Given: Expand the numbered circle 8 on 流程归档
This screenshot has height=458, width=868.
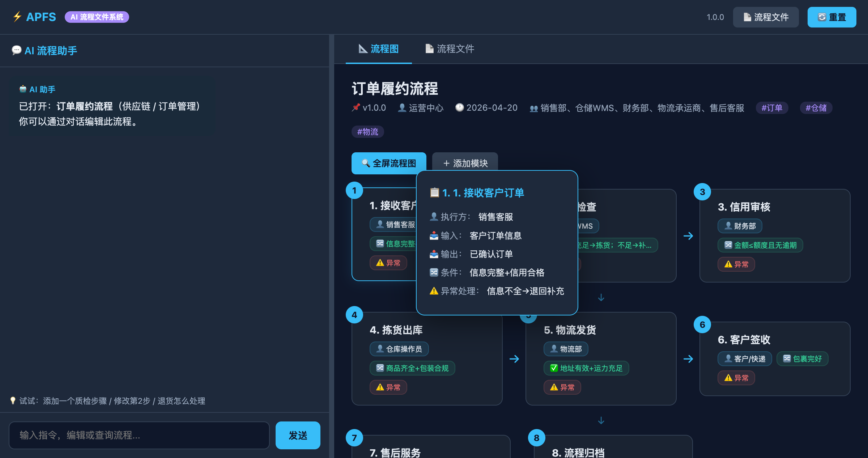Looking at the screenshot, I should click(x=537, y=437).
